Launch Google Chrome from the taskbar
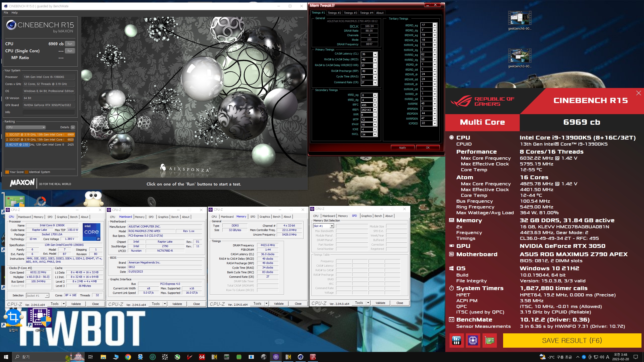644x362 pixels. click(x=128, y=357)
